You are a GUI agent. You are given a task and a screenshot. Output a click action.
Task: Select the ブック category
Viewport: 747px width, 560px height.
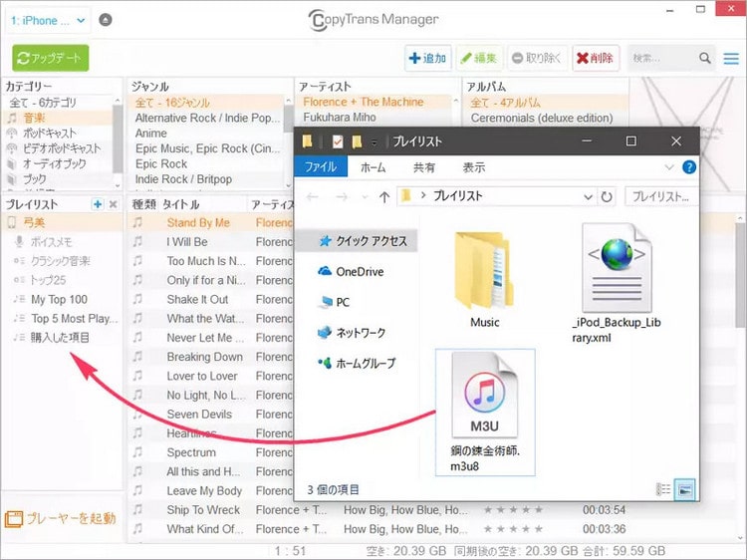57,178
